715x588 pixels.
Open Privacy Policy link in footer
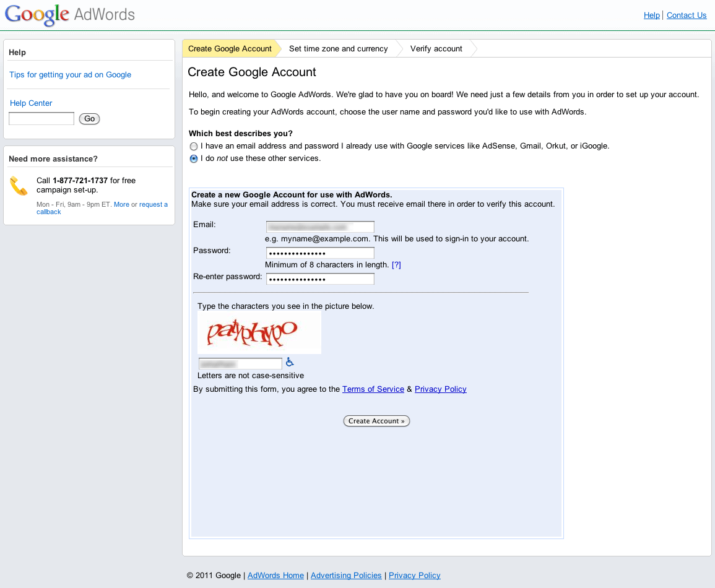[415, 575]
